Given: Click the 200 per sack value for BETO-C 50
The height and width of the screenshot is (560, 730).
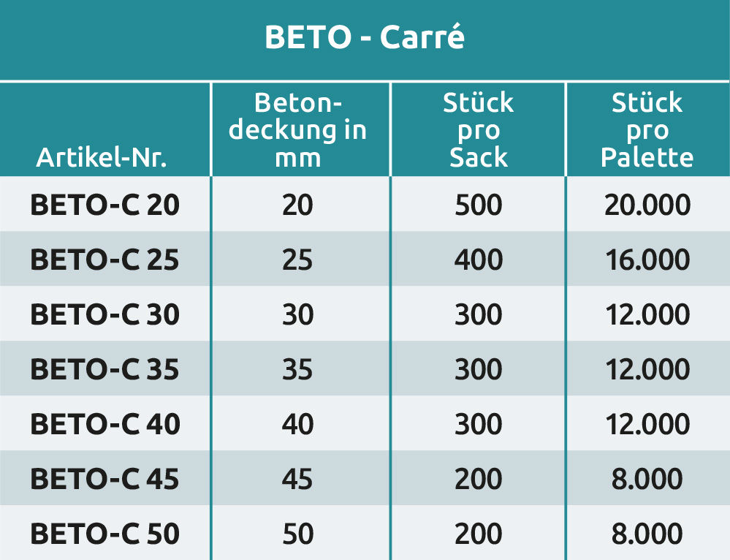Looking at the screenshot, I should [x=478, y=534].
